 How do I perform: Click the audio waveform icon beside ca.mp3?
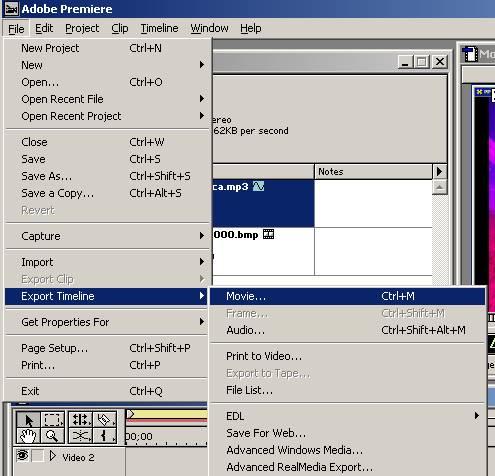pos(258,186)
